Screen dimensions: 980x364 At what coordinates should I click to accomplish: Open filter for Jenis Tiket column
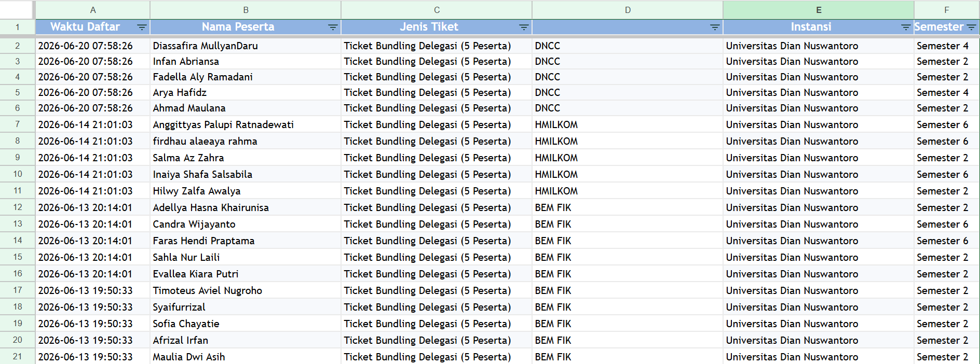(x=524, y=27)
